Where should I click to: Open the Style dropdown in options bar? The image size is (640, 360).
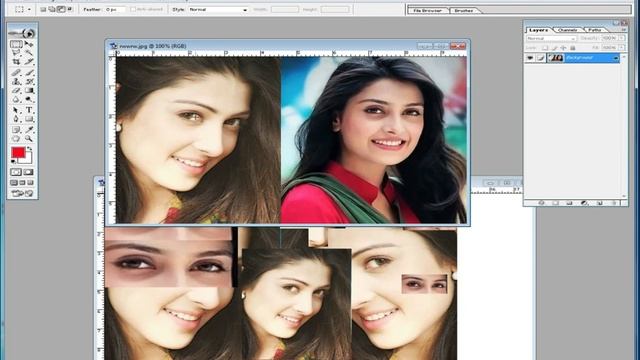(218, 9)
